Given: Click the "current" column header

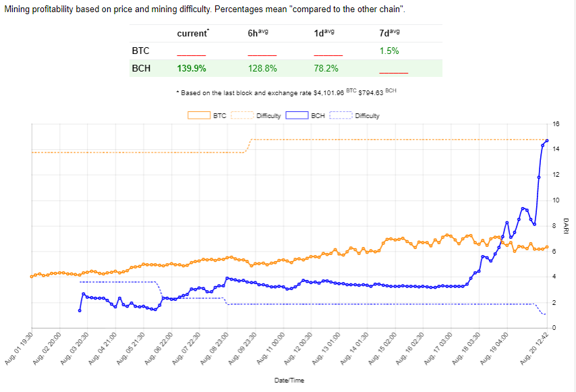Looking at the screenshot, I should 193,33.
